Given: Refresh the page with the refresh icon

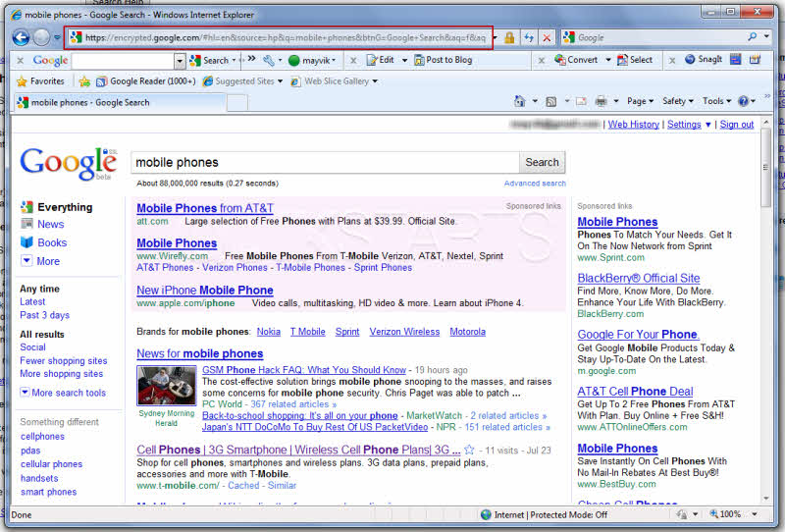Looking at the screenshot, I should click(529, 37).
